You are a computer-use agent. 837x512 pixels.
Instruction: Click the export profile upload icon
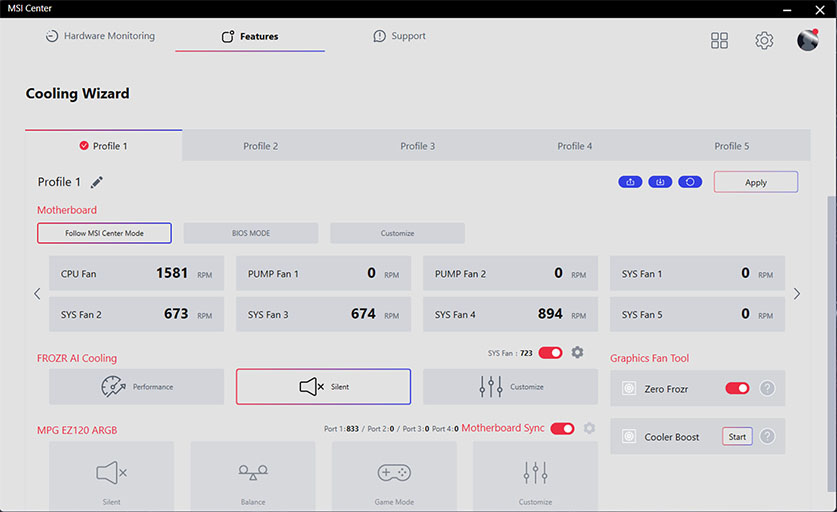point(630,182)
